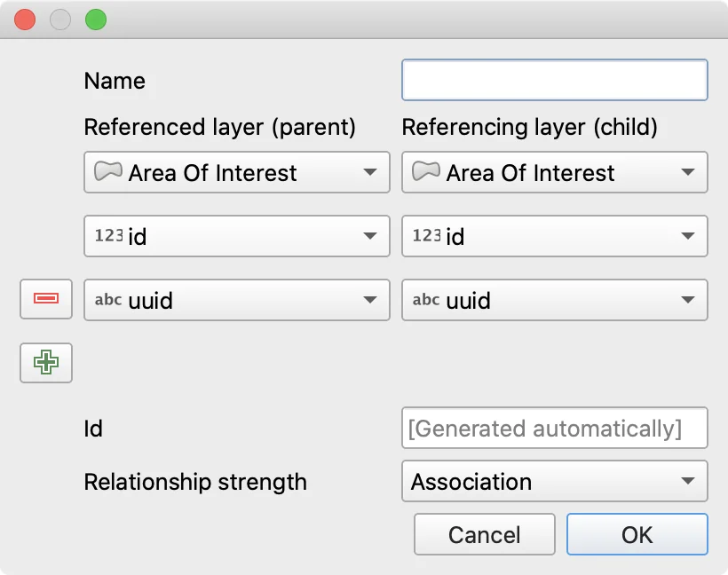Click the abc text icon in parent uuid field

[x=108, y=300]
